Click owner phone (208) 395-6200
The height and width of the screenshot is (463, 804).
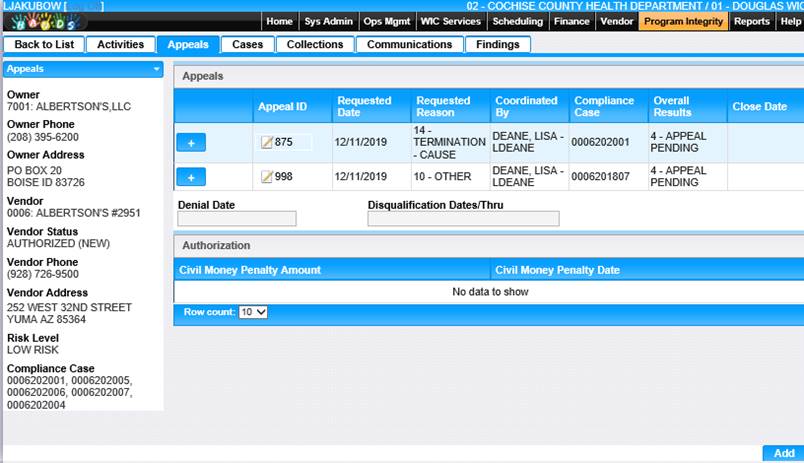pos(43,137)
